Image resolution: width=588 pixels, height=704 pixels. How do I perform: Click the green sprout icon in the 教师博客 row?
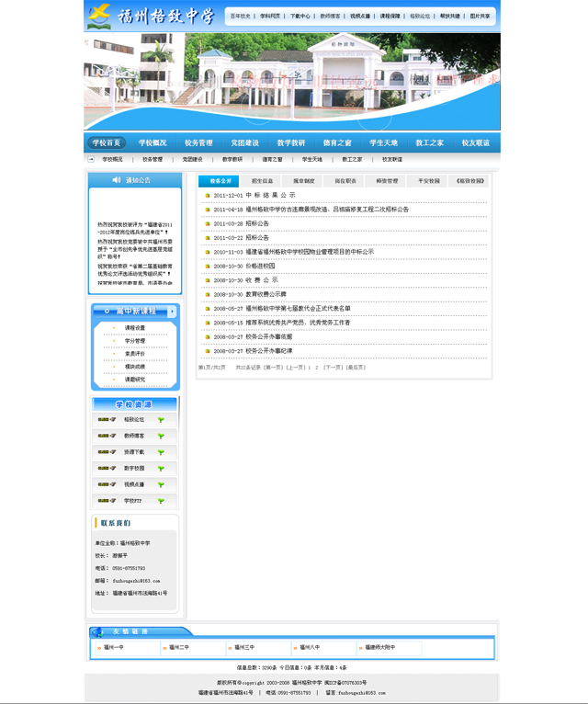(161, 436)
